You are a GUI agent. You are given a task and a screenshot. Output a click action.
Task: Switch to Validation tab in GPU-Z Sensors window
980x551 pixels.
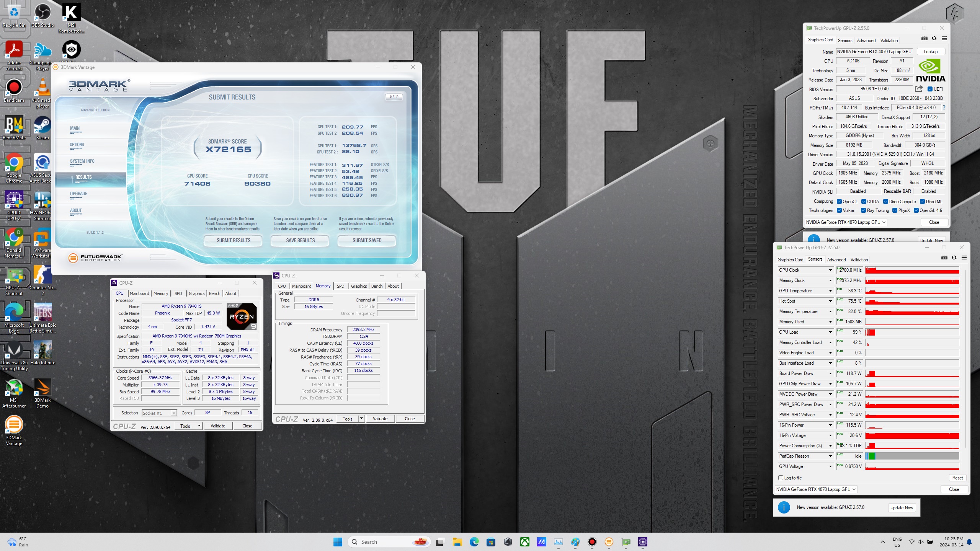click(x=859, y=259)
